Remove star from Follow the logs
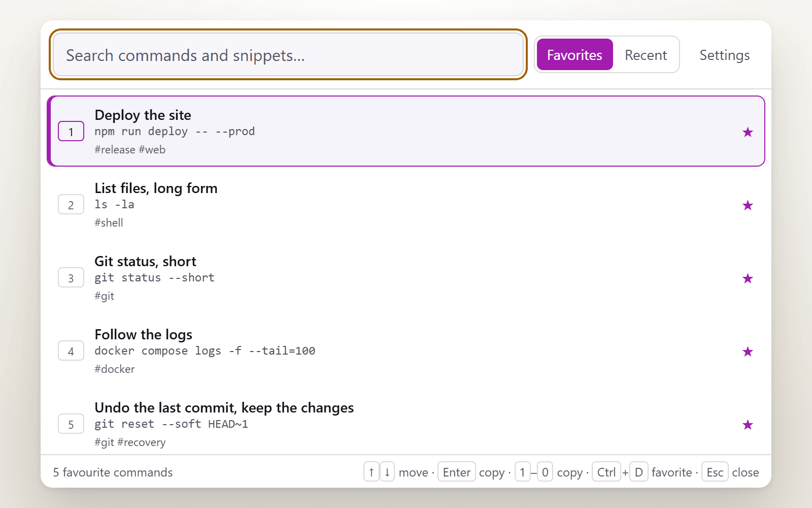Image resolution: width=812 pixels, height=508 pixels. click(748, 352)
